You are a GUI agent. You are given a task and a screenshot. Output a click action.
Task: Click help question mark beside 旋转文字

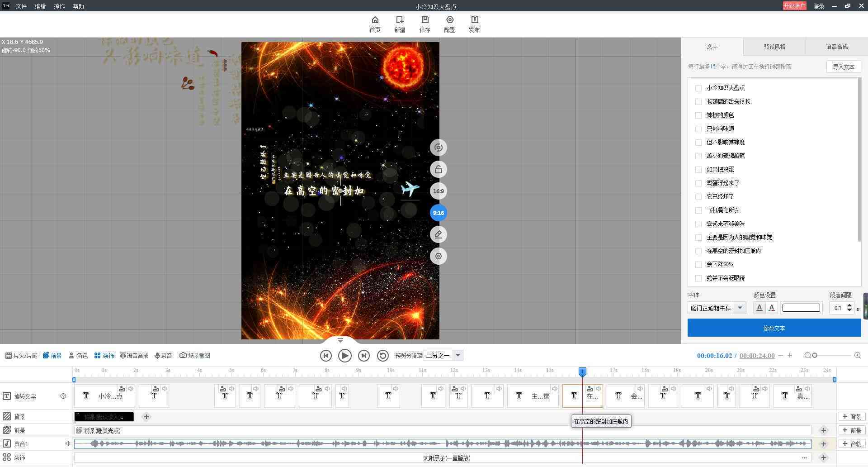point(63,396)
